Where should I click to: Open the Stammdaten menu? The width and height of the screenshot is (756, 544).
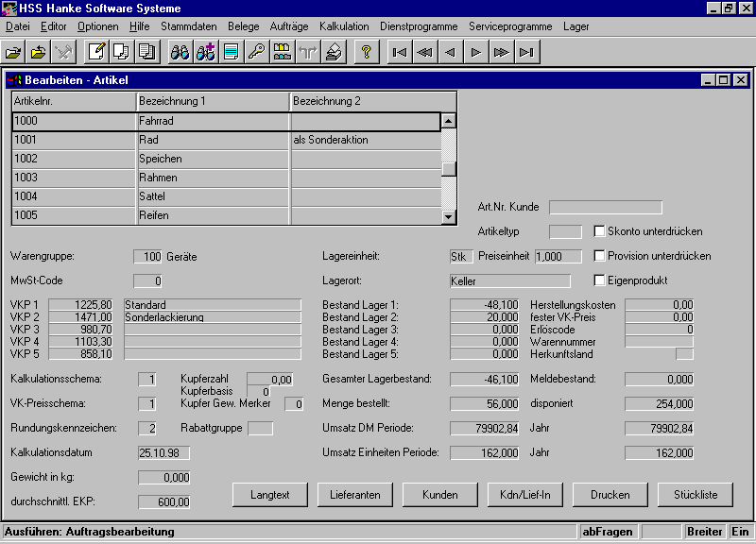187,26
